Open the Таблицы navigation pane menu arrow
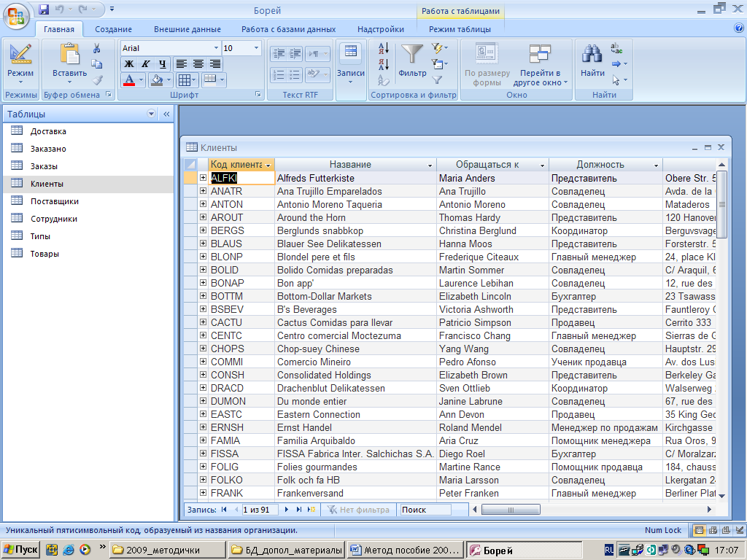 pos(151,114)
